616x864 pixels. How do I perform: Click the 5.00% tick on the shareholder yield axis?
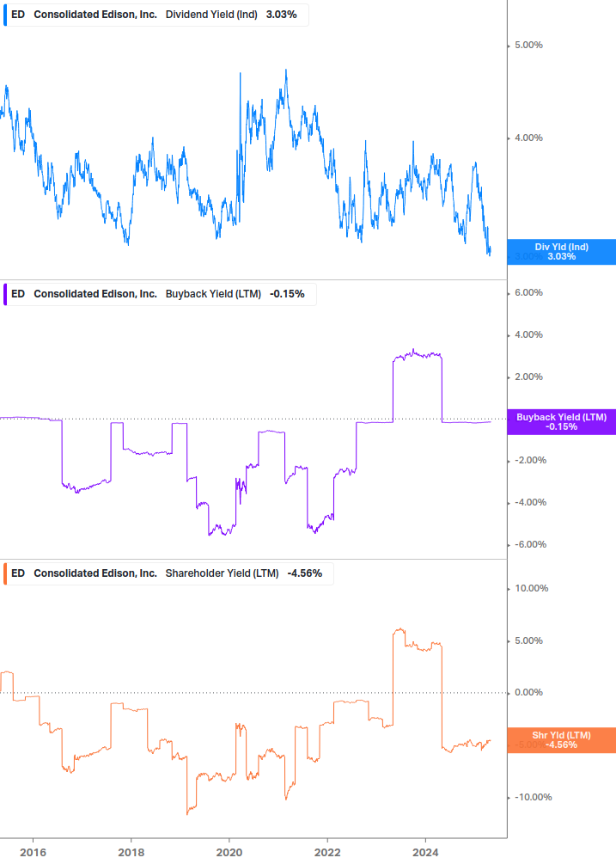528,640
